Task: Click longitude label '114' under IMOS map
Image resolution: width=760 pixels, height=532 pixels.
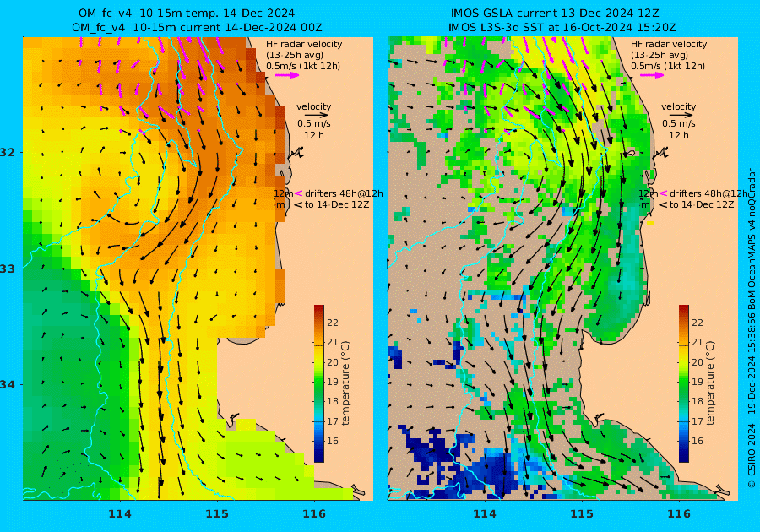Action: point(484,514)
